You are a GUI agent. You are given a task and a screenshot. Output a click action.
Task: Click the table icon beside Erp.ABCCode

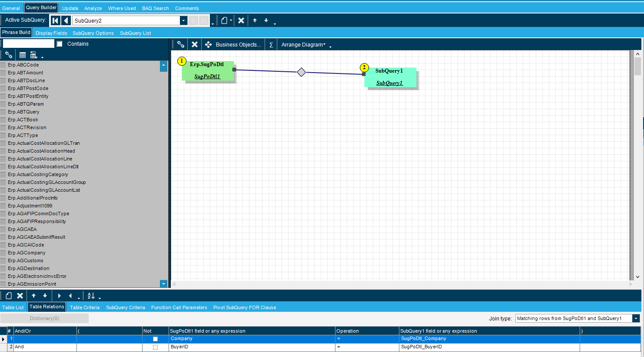tap(3, 65)
